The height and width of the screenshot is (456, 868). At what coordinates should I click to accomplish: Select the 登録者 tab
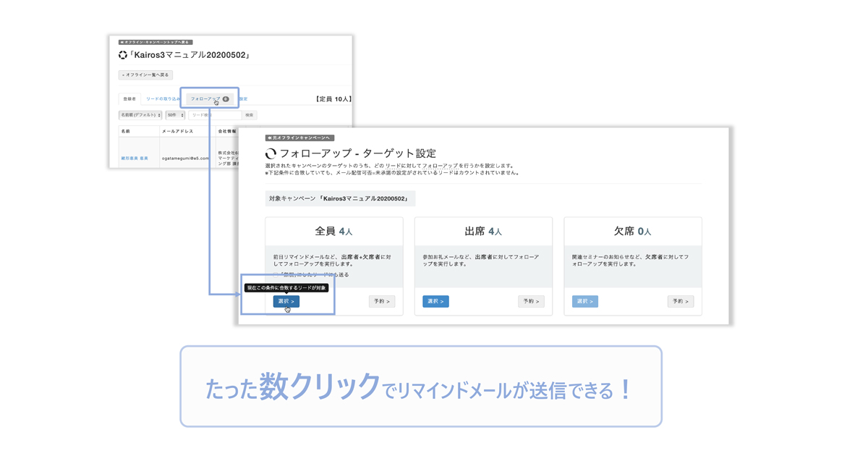[129, 99]
